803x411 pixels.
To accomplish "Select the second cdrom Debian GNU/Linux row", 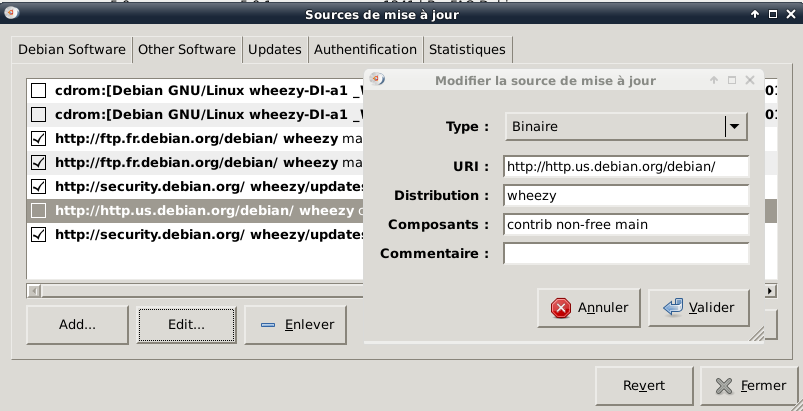I will [x=209, y=115].
